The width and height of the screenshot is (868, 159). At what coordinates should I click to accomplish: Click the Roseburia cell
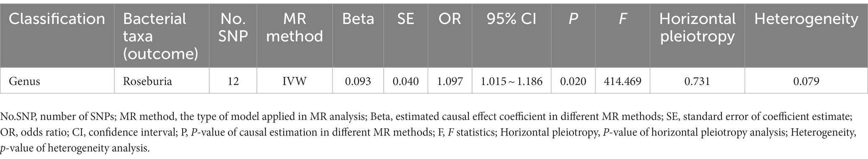147,81
